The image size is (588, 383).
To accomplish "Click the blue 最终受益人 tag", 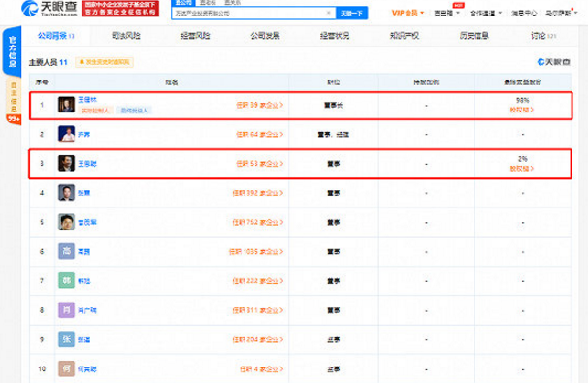I will pos(134,111).
